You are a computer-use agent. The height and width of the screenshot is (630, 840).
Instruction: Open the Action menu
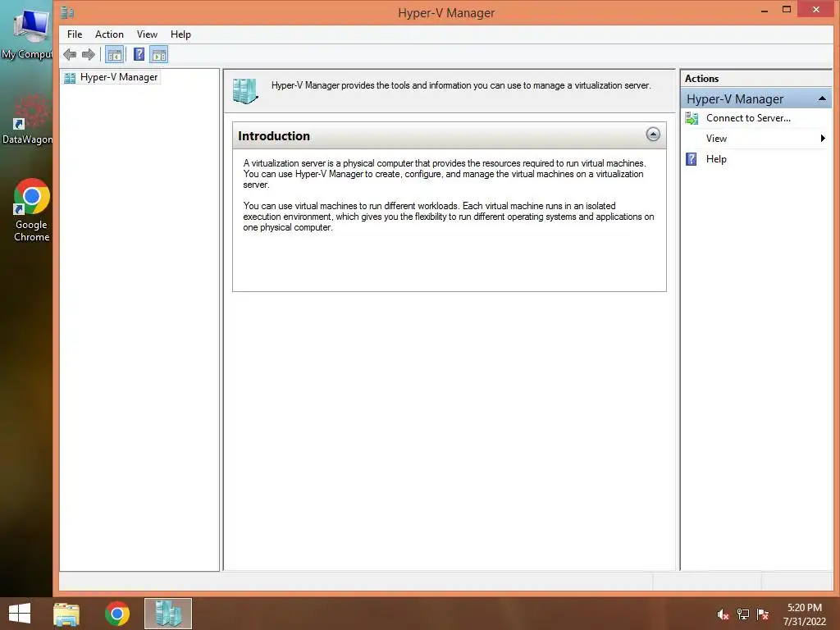tap(109, 34)
